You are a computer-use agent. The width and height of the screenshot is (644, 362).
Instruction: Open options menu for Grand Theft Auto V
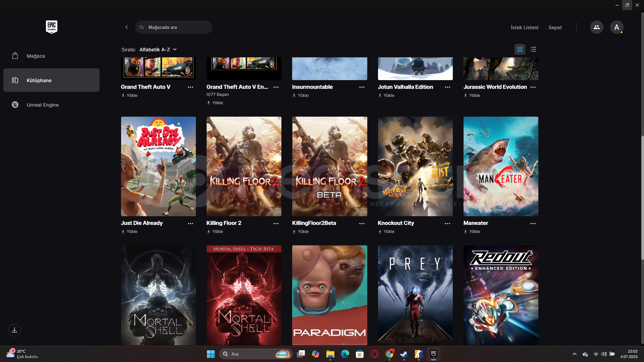coord(191,87)
